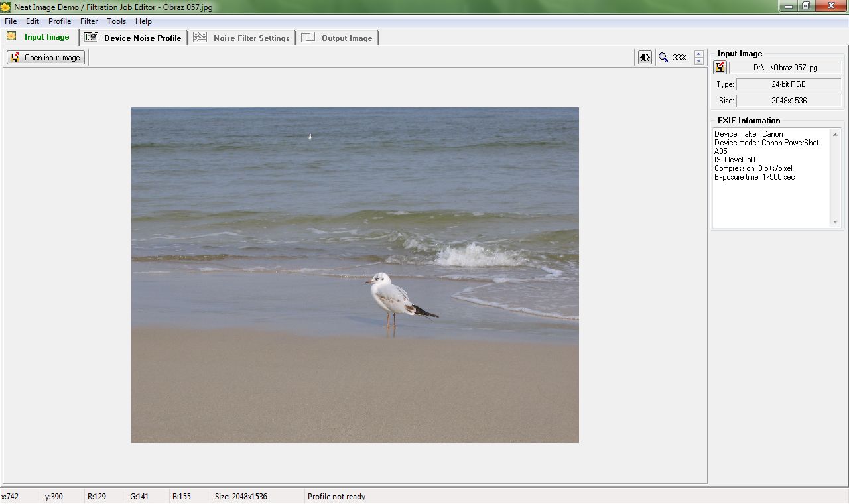849x504 pixels.
Task: Click the 'Profile not ready' status text
Action: click(336, 497)
